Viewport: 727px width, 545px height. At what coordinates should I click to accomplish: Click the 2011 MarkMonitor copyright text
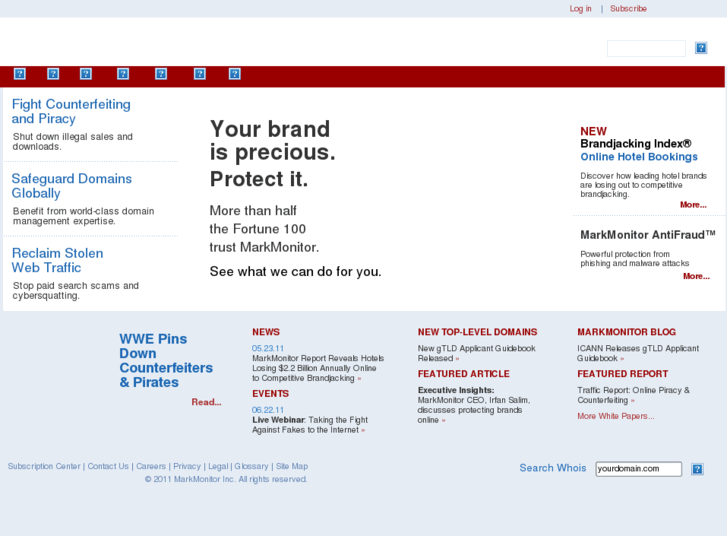[x=226, y=479]
